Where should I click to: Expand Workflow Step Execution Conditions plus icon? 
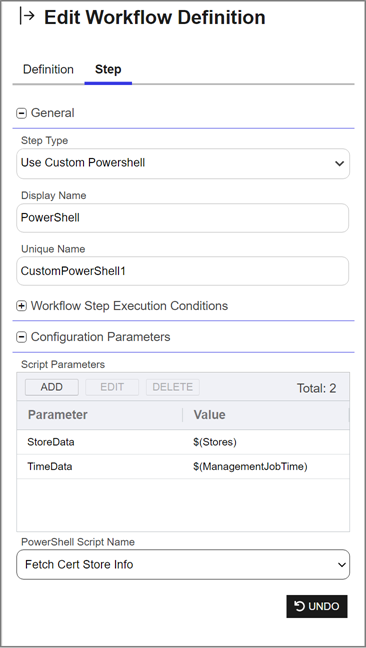click(x=21, y=306)
